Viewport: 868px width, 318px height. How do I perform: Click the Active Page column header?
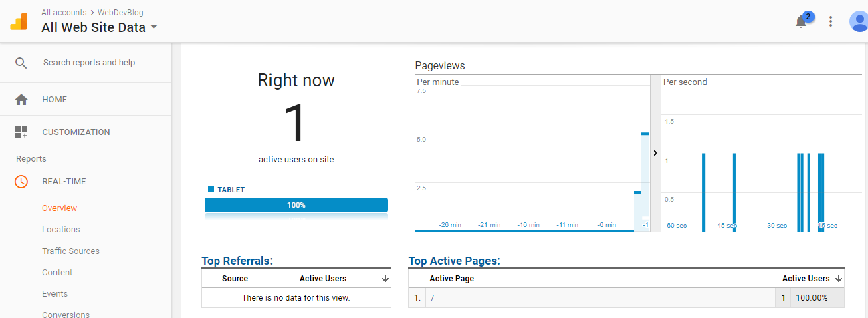click(452, 279)
